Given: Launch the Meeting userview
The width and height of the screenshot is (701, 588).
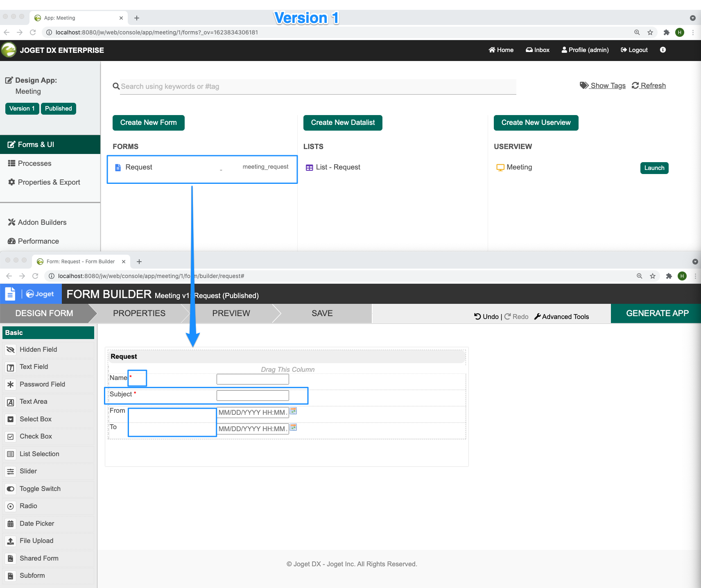Looking at the screenshot, I should (x=654, y=168).
